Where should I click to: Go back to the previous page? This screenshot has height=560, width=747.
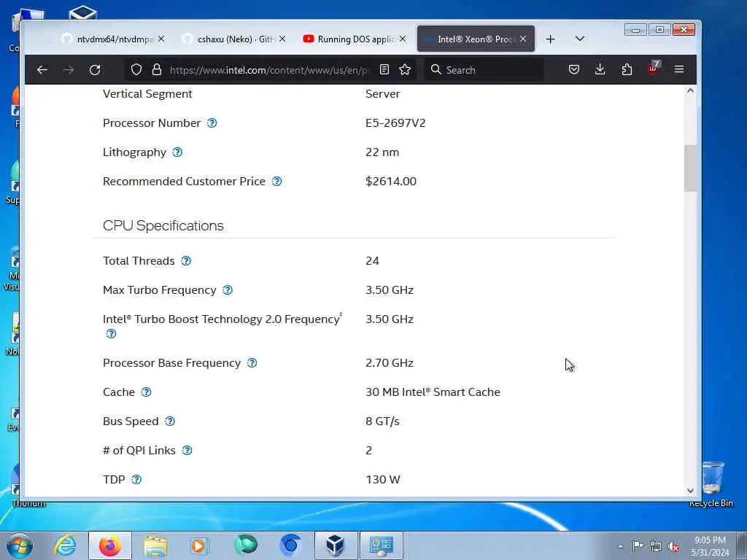[x=42, y=70]
